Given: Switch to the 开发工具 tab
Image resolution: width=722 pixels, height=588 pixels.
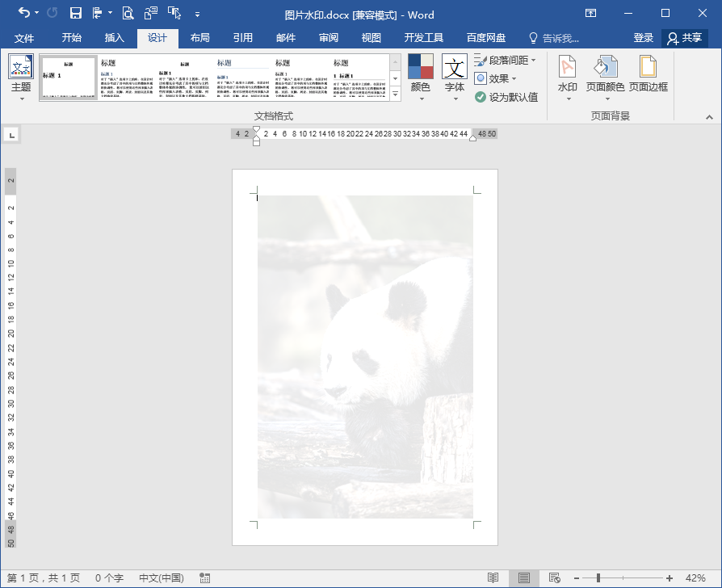Looking at the screenshot, I should [x=424, y=38].
